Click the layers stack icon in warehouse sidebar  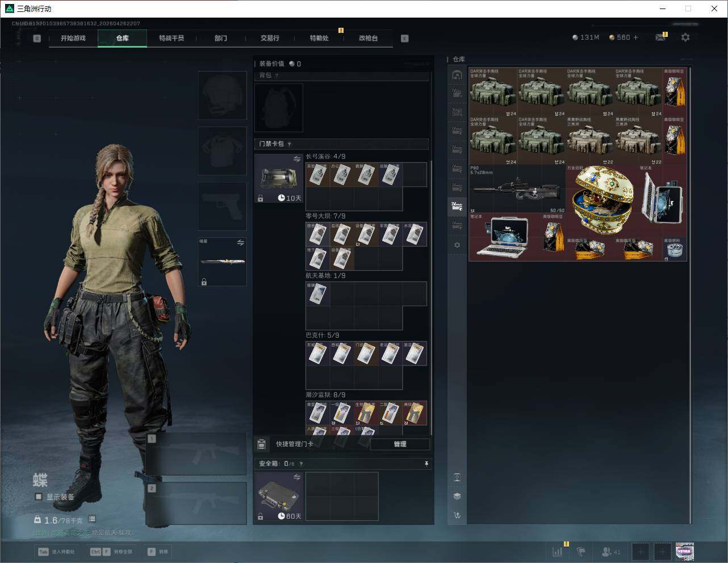click(457, 496)
